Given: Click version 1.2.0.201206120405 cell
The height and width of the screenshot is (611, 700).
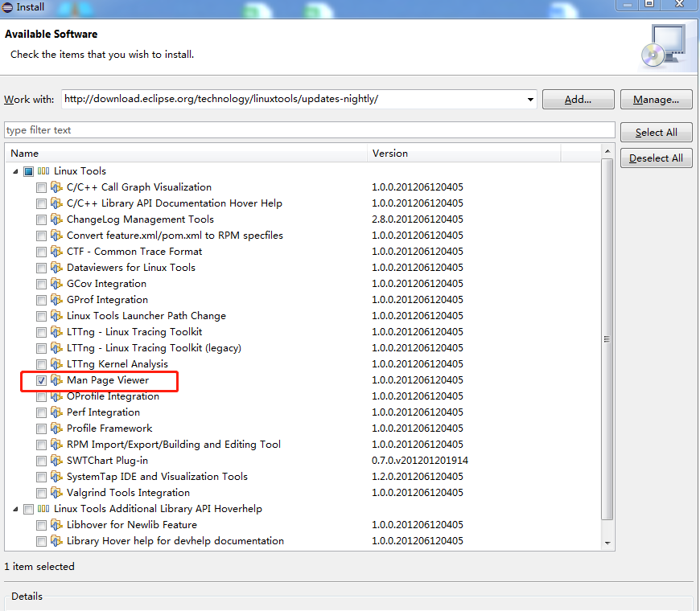Looking at the screenshot, I should click(418, 476).
